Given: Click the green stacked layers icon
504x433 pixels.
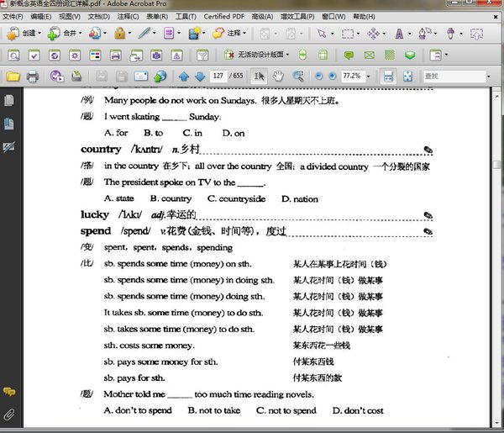Looking at the screenshot, I should click(x=410, y=55).
